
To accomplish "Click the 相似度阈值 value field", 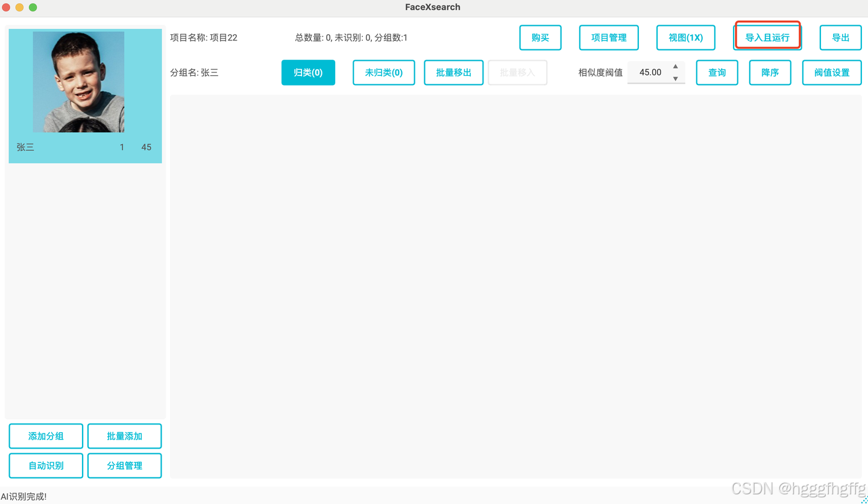I will [649, 72].
